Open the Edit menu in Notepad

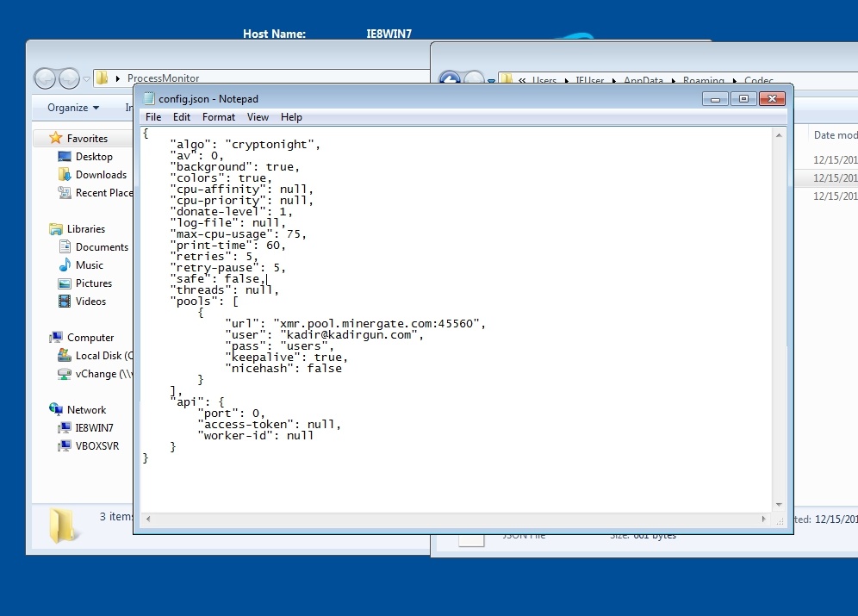click(182, 117)
